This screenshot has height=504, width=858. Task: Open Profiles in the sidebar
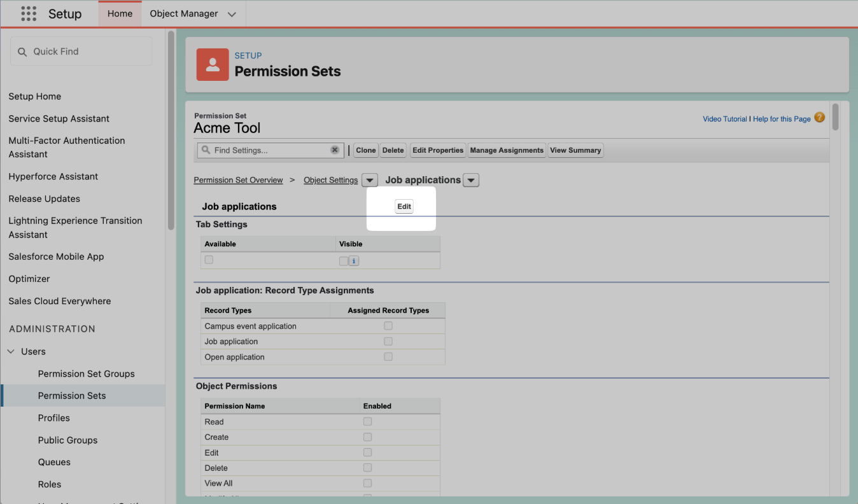coord(54,418)
